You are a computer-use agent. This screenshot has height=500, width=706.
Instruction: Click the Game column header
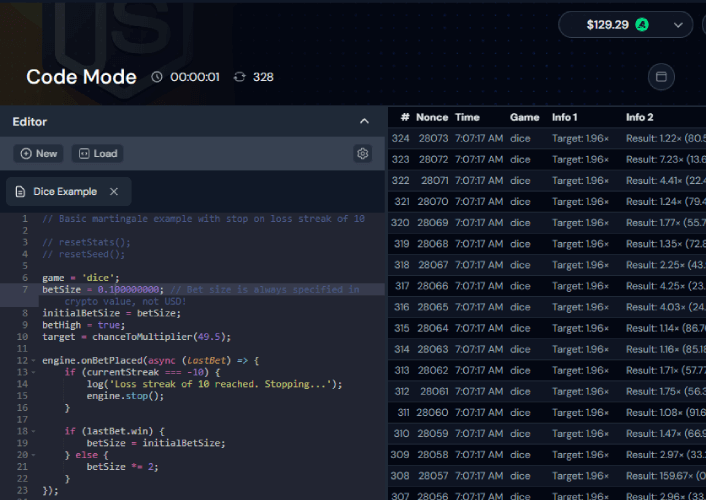pyautogui.click(x=525, y=117)
